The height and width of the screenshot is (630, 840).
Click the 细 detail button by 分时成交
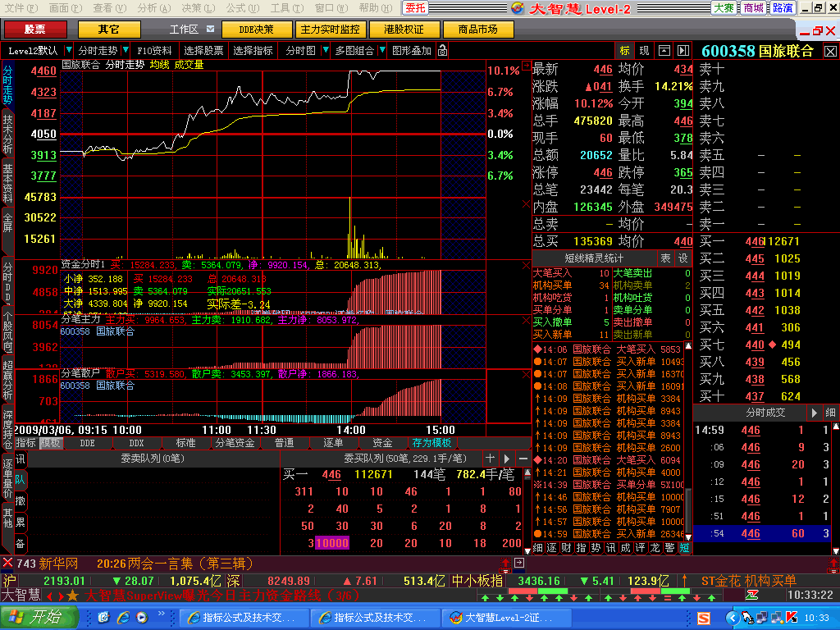[830, 413]
